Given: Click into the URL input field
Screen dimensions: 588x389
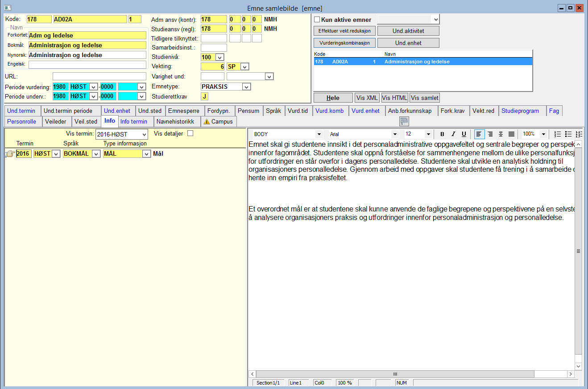Looking at the screenshot, I should point(99,76).
